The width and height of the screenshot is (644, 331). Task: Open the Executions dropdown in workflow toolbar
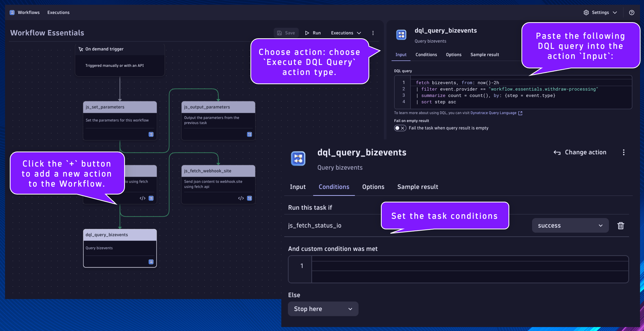(x=346, y=33)
